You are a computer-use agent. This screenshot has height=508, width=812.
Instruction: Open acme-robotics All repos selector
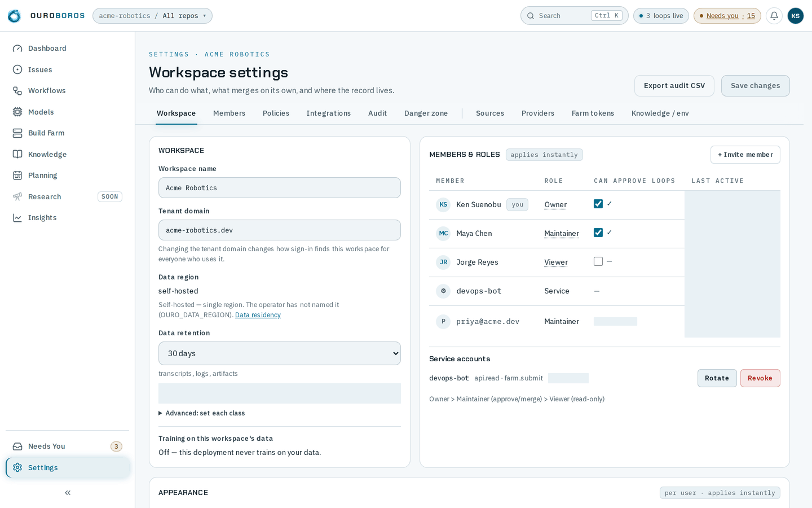point(152,16)
